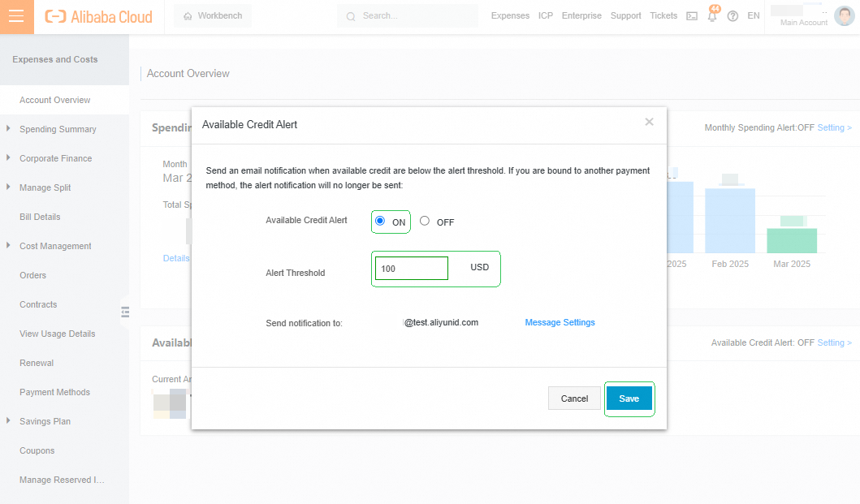Click the Details link behind dialog

pos(176,258)
